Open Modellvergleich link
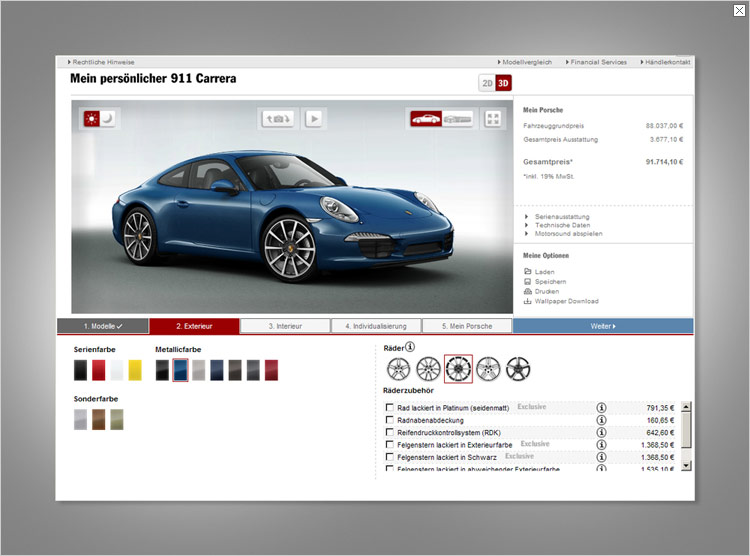This screenshot has height=556, width=750. 525,62
